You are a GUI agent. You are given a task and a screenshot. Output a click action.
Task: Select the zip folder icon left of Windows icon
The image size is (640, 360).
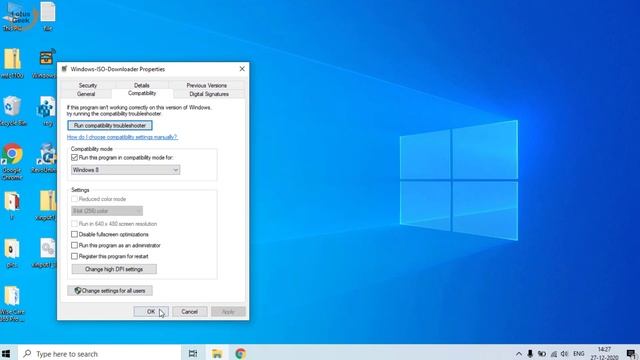[x=12, y=63]
